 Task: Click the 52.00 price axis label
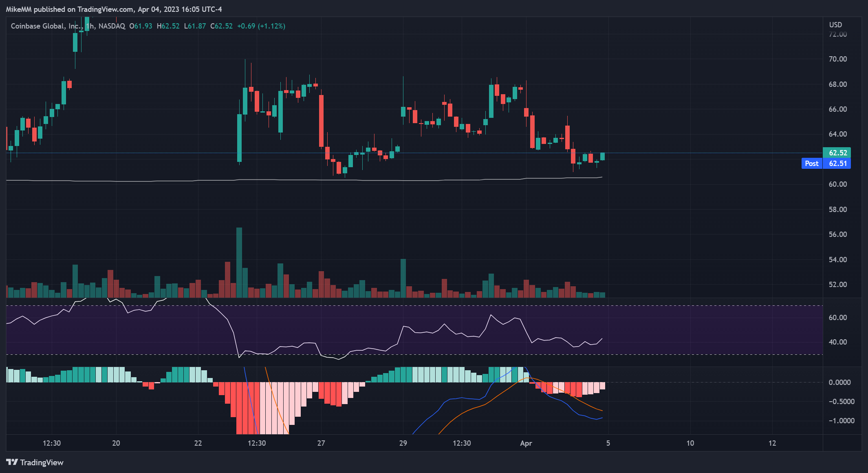tap(838, 285)
